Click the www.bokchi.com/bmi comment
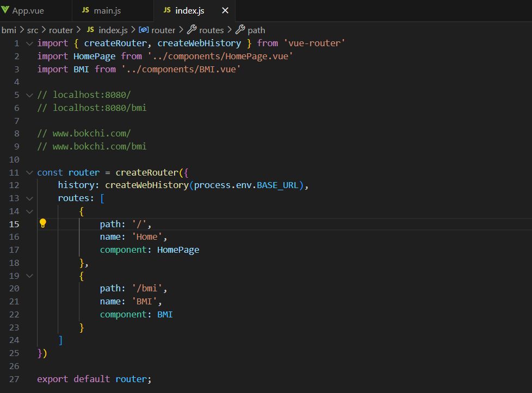Viewport: 532px width, 393px height. pos(92,146)
